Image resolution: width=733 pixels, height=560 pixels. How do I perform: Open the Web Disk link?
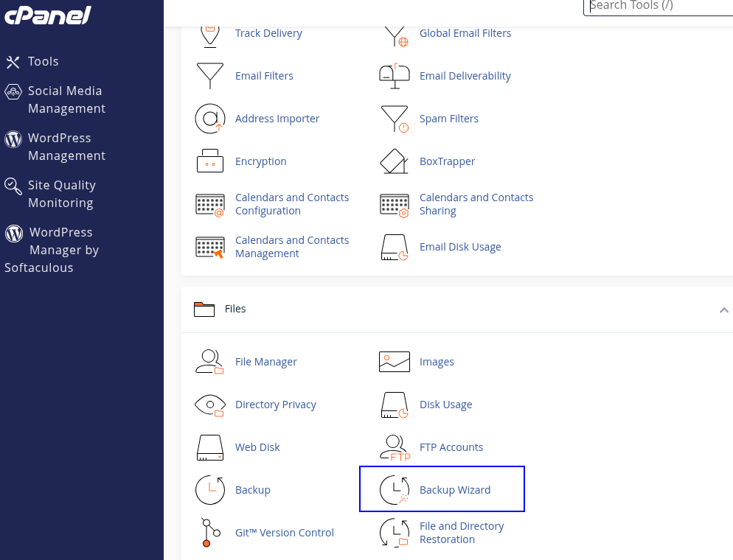(x=257, y=447)
